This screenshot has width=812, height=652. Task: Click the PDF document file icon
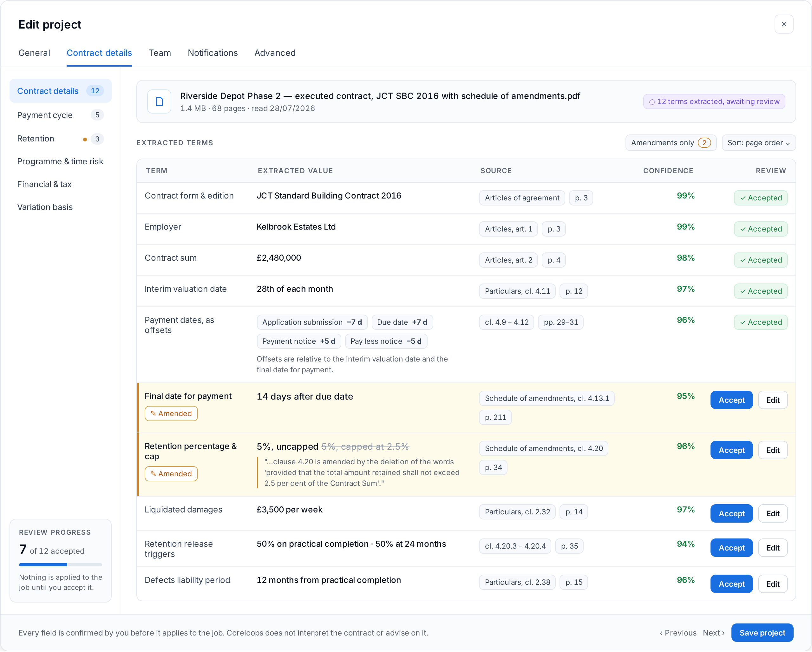pyautogui.click(x=159, y=101)
